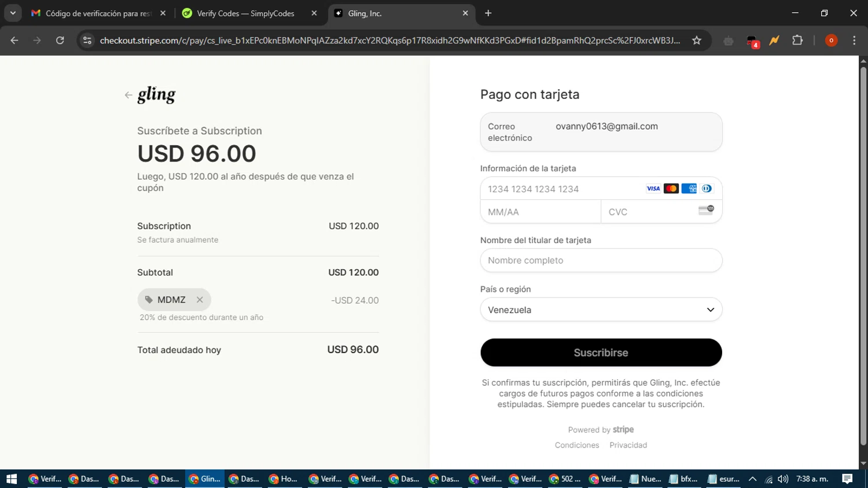The width and height of the screenshot is (868, 488).
Task: Open the volume speaker tray icon
Action: pyautogui.click(x=783, y=479)
